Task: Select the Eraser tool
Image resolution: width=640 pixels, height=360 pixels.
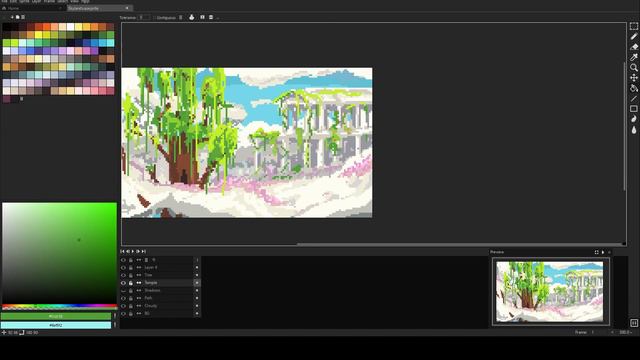Action: [x=633, y=47]
